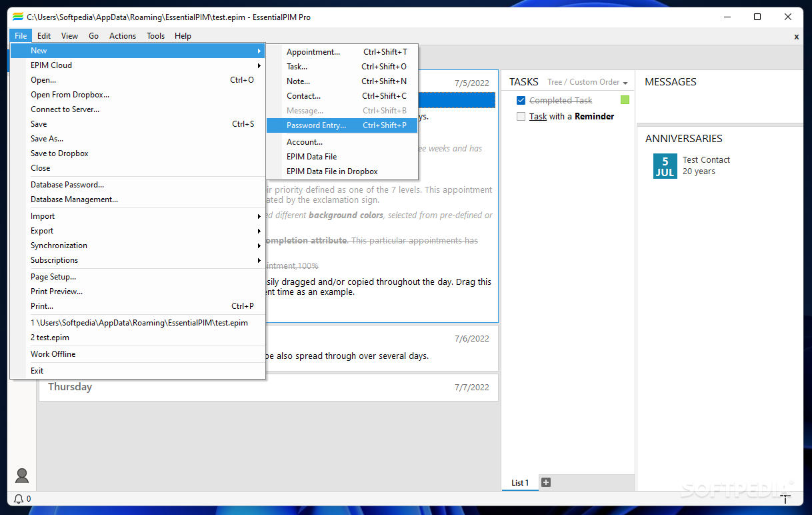Screen dimensions: 812x515
Task: Open Page Setup...
Action: [x=138, y=277]
